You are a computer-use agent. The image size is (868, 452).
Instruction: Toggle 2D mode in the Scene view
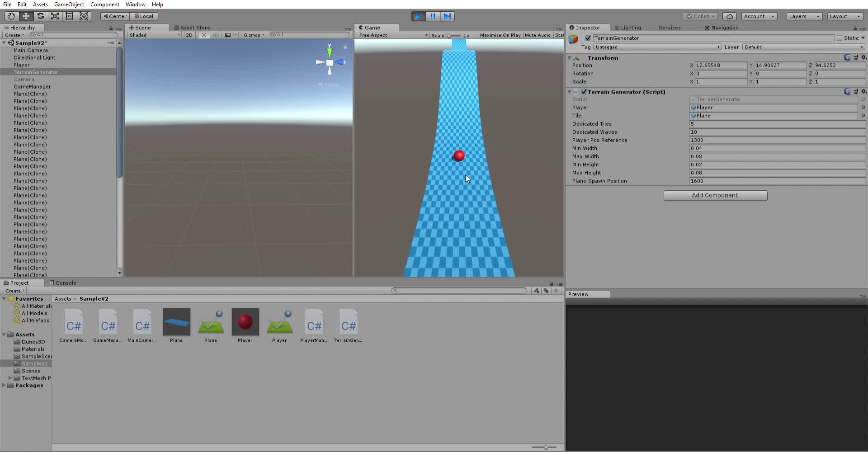pyautogui.click(x=189, y=35)
